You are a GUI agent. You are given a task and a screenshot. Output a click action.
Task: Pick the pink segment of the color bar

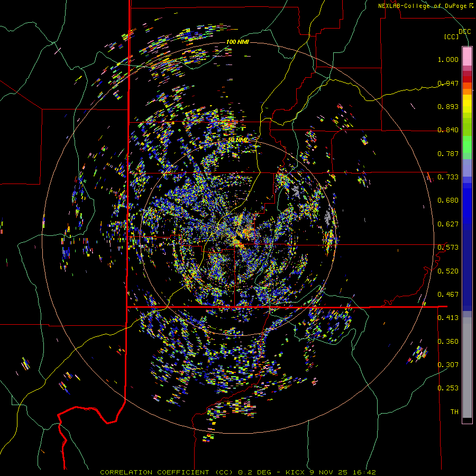point(467,56)
